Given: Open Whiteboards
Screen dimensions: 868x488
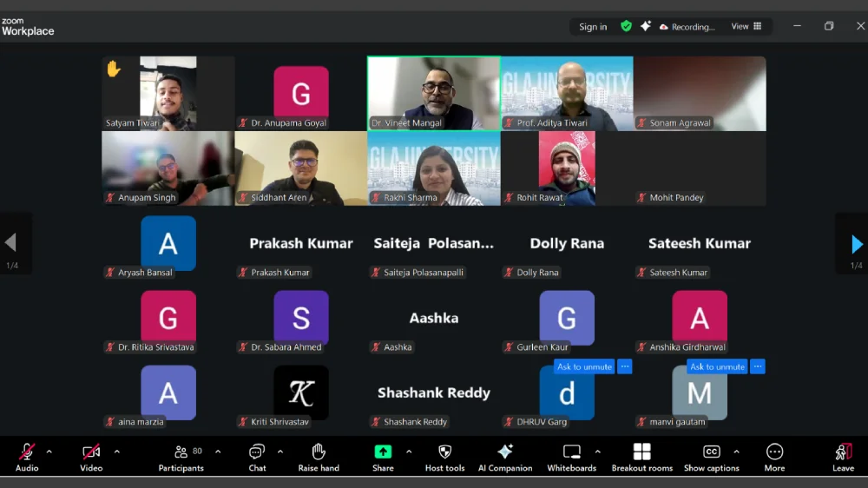Looking at the screenshot, I should click(x=571, y=457).
